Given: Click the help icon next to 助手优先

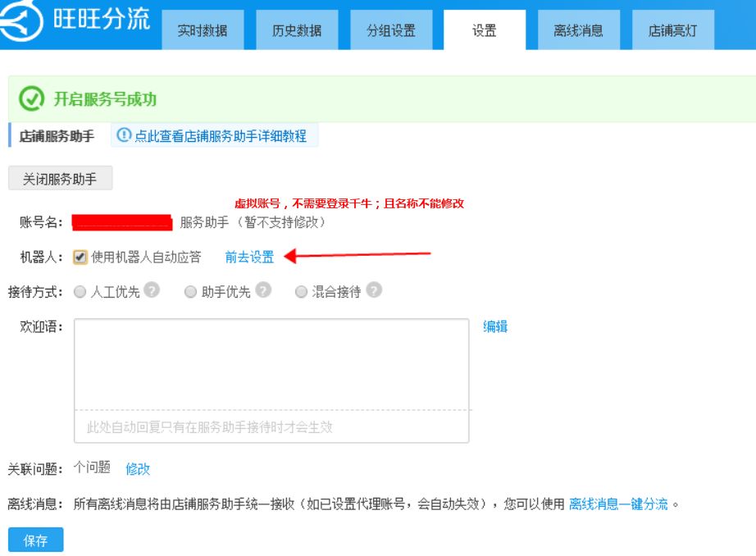Looking at the screenshot, I should coord(263,289).
